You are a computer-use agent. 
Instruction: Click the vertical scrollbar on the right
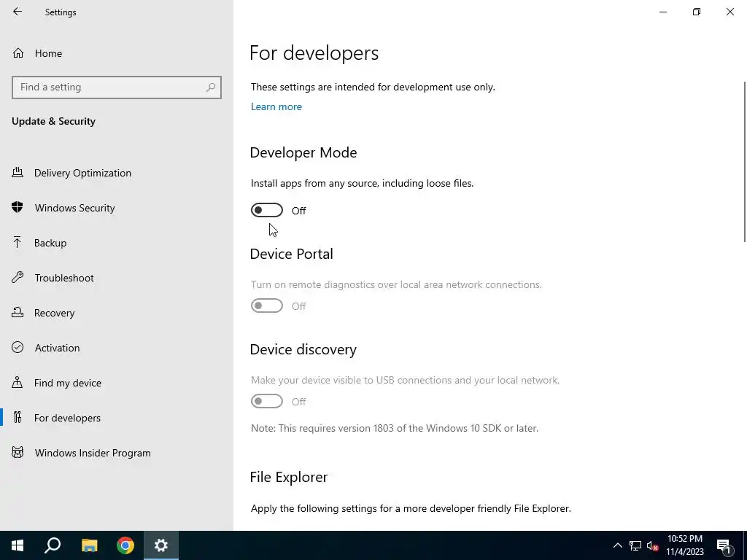[745, 162]
